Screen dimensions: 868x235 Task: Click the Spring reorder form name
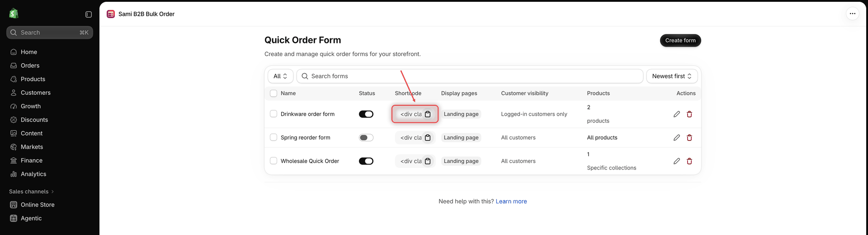pyautogui.click(x=305, y=137)
